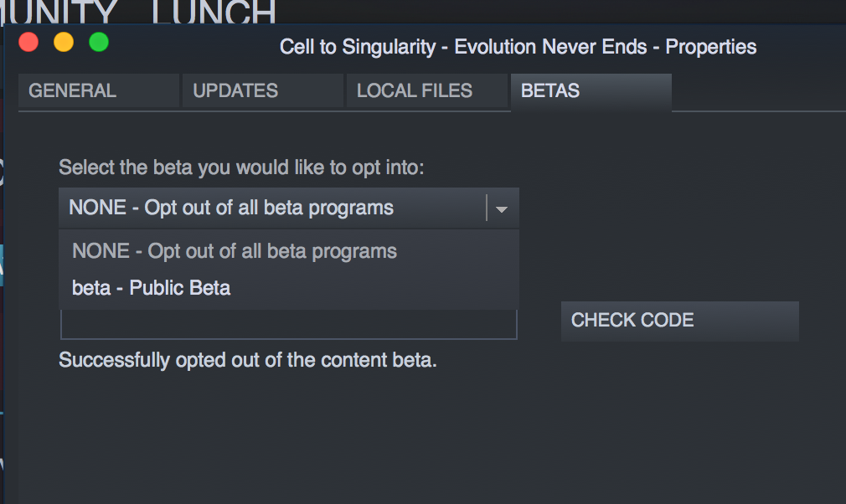Image resolution: width=846 pixels, height=504 pixels.
Task: Click the Select the beta label text
Action: tap(241, 167)
